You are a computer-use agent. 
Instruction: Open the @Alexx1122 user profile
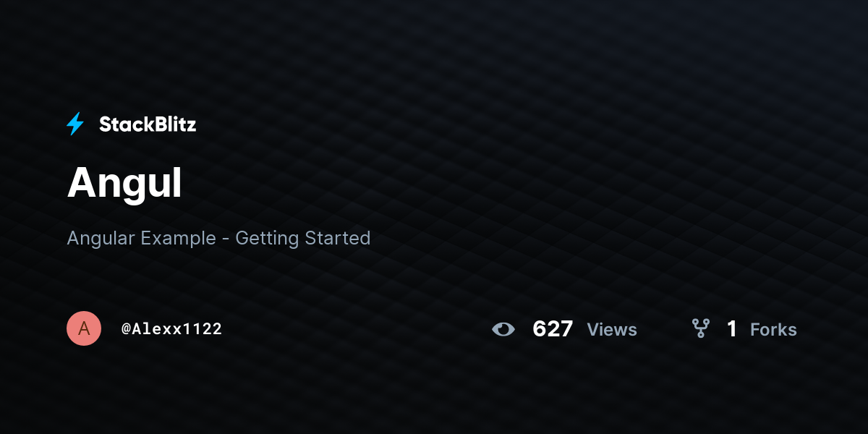tap(171, 329)
